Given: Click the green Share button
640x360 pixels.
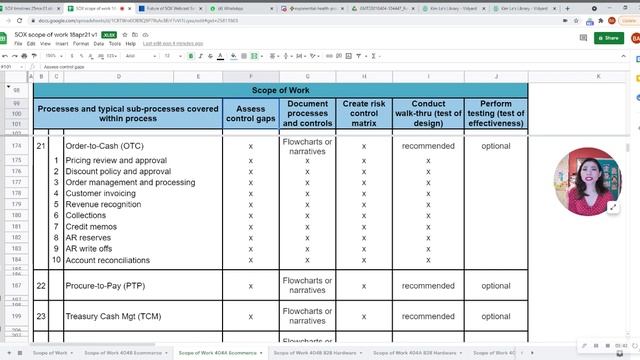Looking at the screenshot, I should 609,38.
